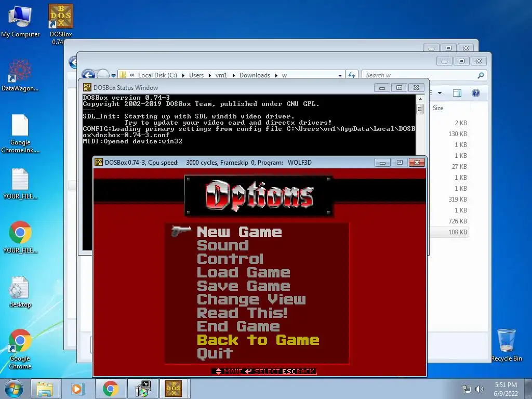Click the DOSBox Status Window scrollbar thumb

coord(420,109)
